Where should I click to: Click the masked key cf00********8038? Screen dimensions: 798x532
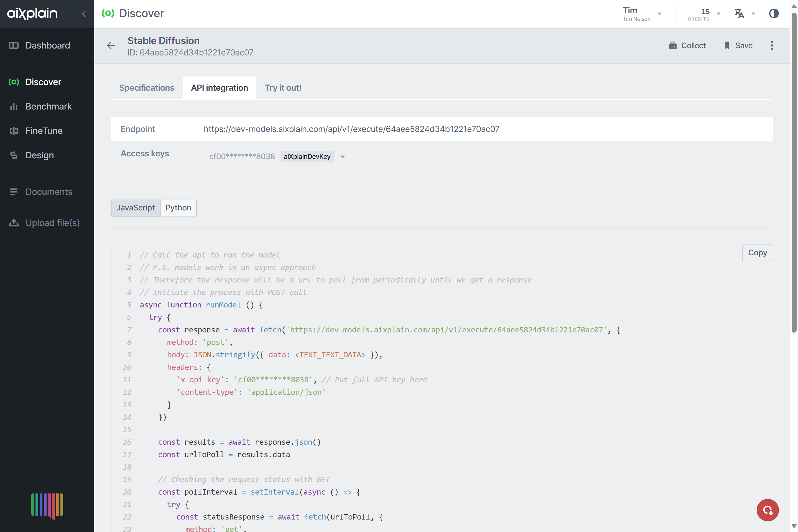click(x=242, y=156)
